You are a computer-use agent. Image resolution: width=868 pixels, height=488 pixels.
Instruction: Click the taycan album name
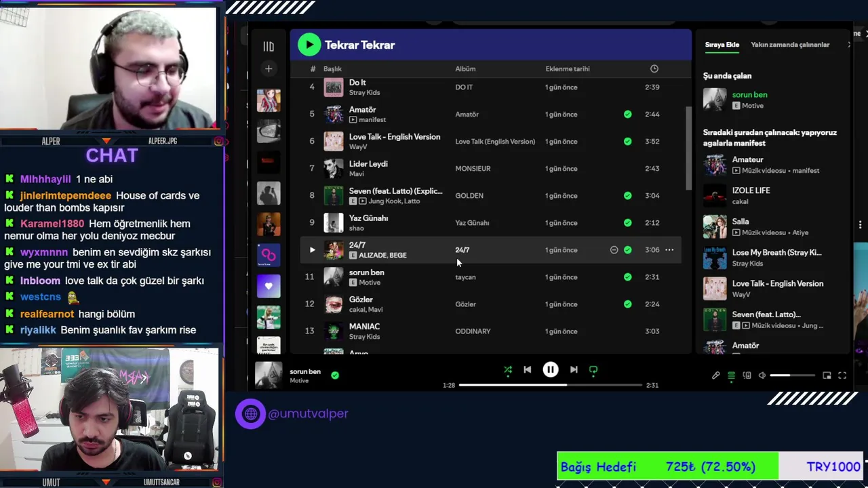click(x=465, y=277)
